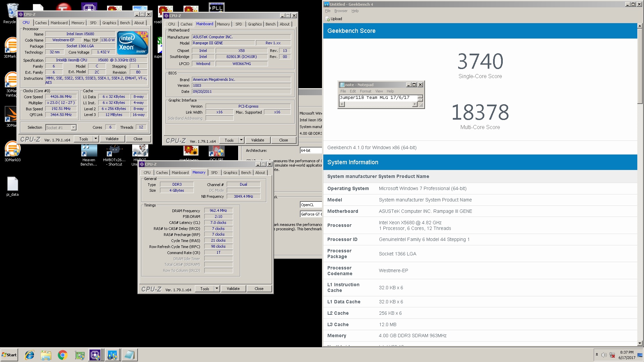This screenshot has width=644, height=362.
Task: Click Validate in the CPU tab window
Action: click(x=112, y=139)
